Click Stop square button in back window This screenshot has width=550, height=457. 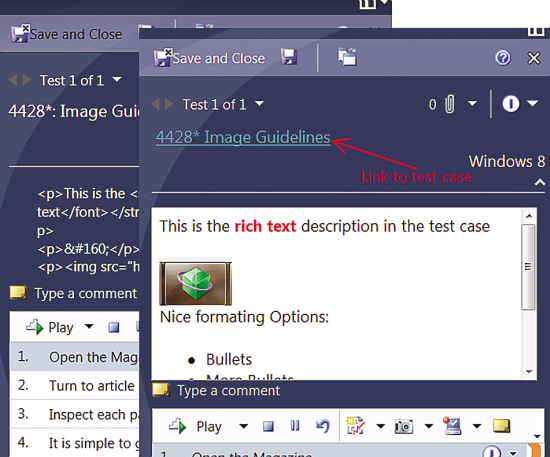114,327
